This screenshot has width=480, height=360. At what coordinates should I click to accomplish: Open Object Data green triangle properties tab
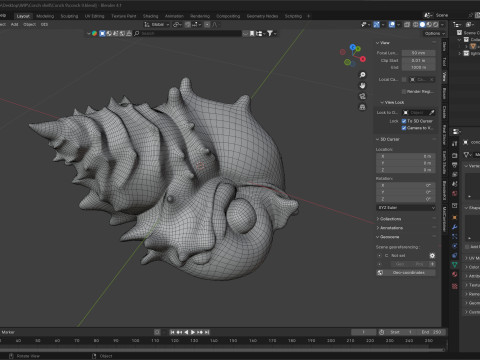point(455,265)
